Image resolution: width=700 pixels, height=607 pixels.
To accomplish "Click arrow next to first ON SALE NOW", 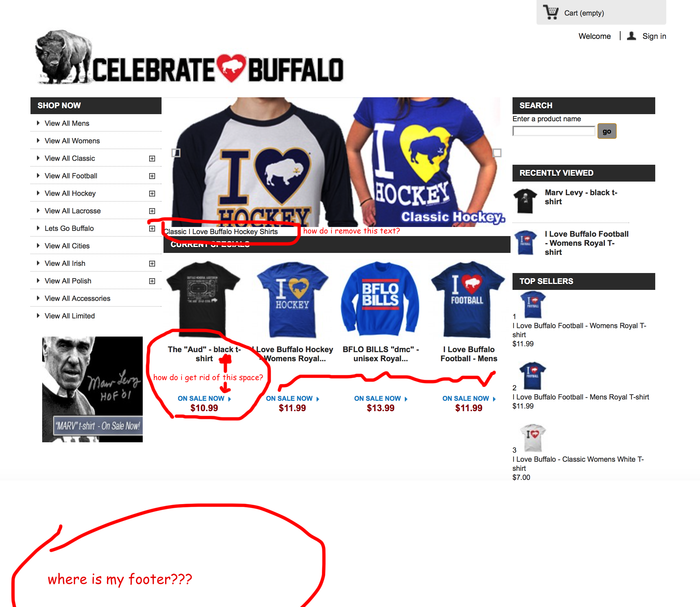I will pos(230,399).
